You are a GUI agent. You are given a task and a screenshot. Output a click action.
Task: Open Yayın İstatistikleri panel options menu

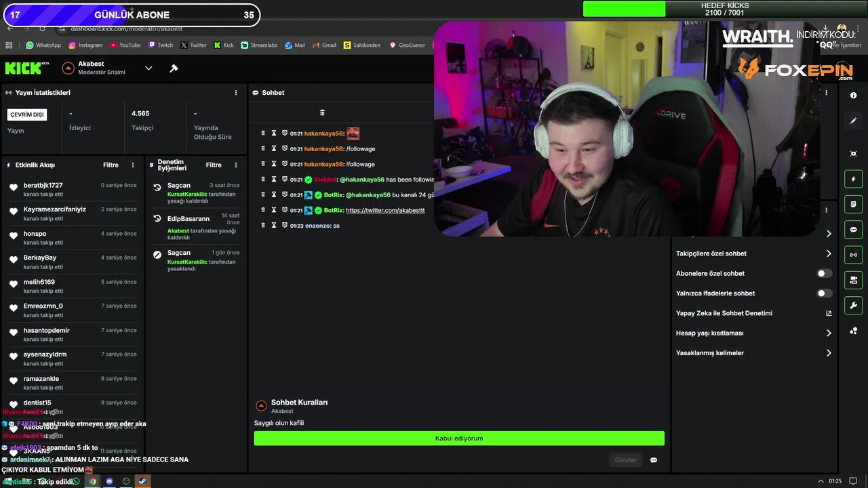236,93
